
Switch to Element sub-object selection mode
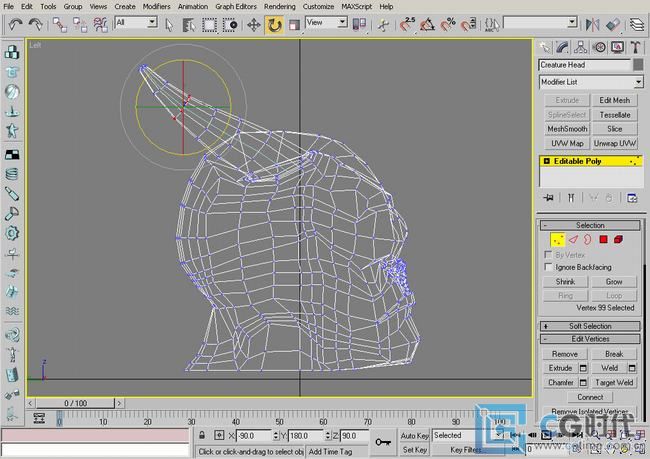tap(618, 240)
